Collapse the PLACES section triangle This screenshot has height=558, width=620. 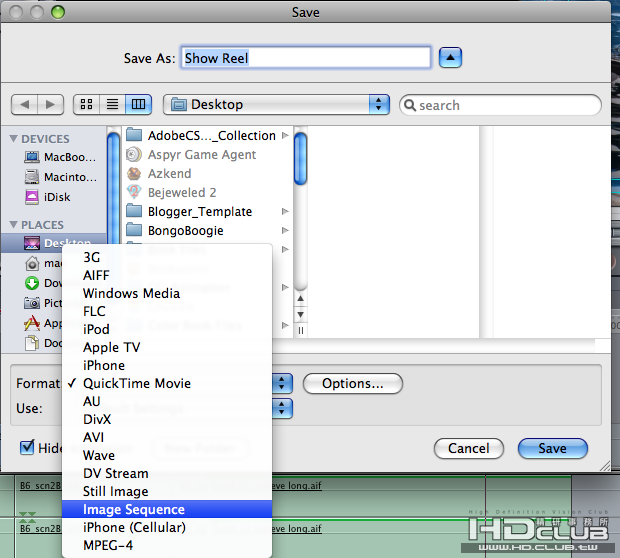pyautogui.click(x=13, y=225)
